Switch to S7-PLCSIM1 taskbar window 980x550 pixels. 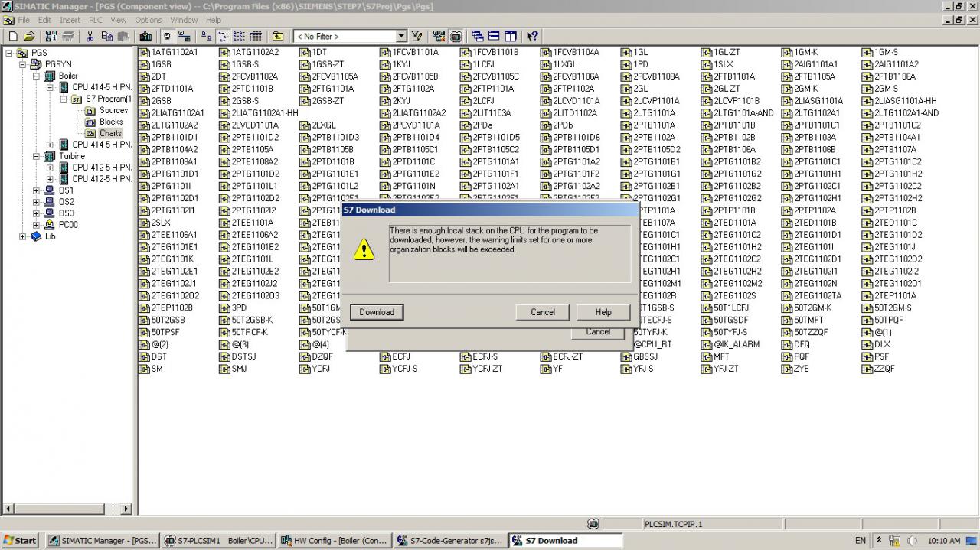(218, 540)
